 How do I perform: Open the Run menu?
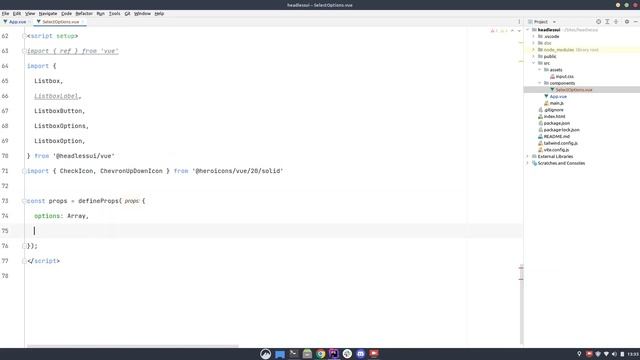100,13
